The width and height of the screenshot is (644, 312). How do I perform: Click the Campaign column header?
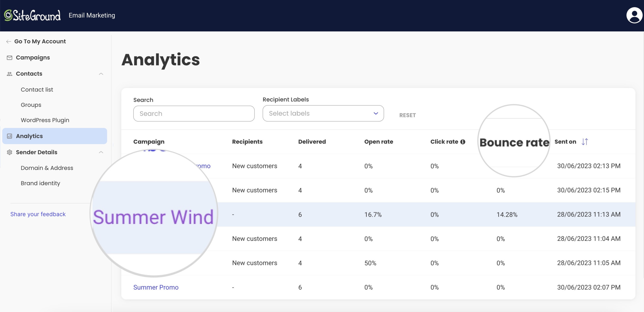click(149, 142)
